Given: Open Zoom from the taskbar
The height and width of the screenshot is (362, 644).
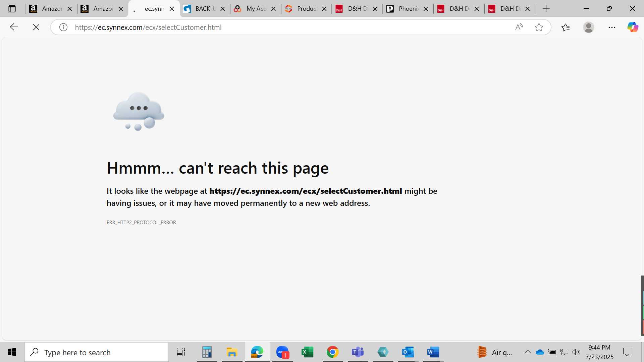Looking at the screenshot, I should click(282, 352).
